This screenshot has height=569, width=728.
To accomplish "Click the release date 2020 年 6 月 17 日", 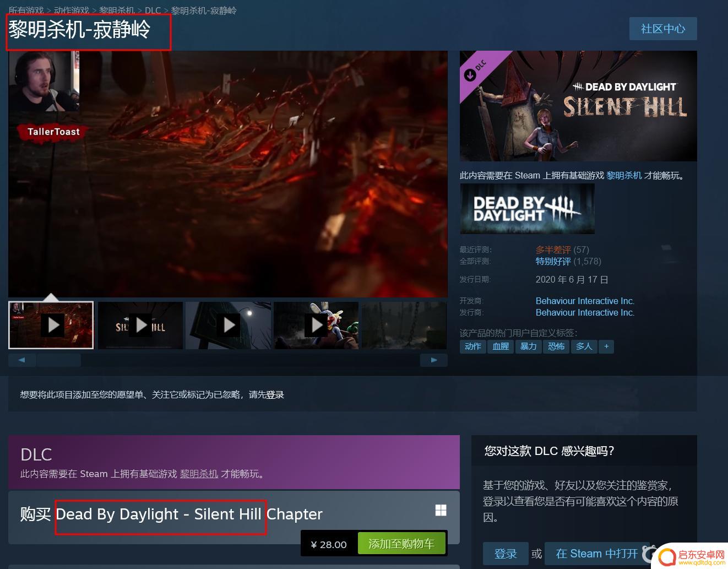I will 572,279.
